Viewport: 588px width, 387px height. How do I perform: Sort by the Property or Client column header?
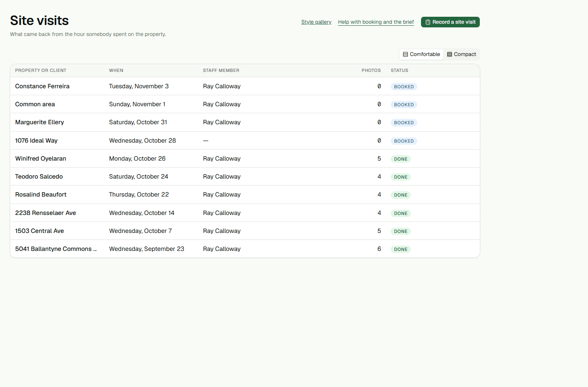click(x=41, y=70)
